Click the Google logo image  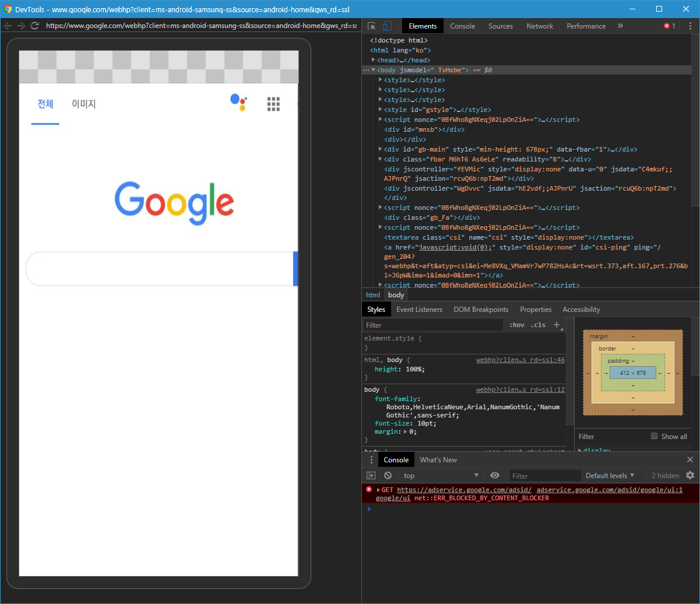(175, 203)
